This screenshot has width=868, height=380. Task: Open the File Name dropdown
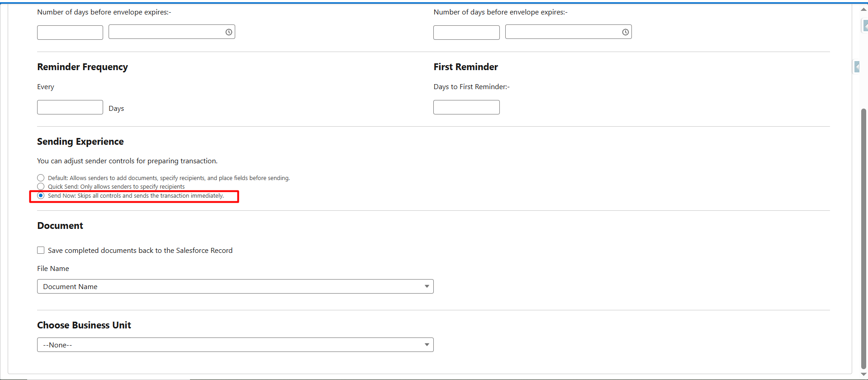(x=235, y=286)
